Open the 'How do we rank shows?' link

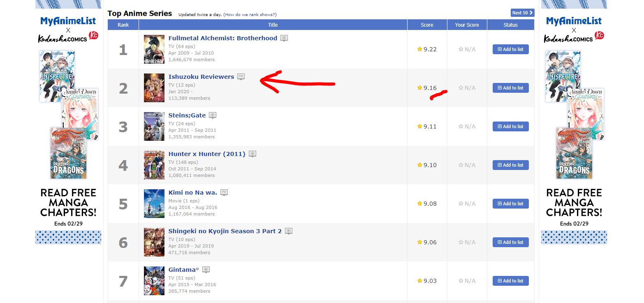pyautogui.click(x=250, y=14)
